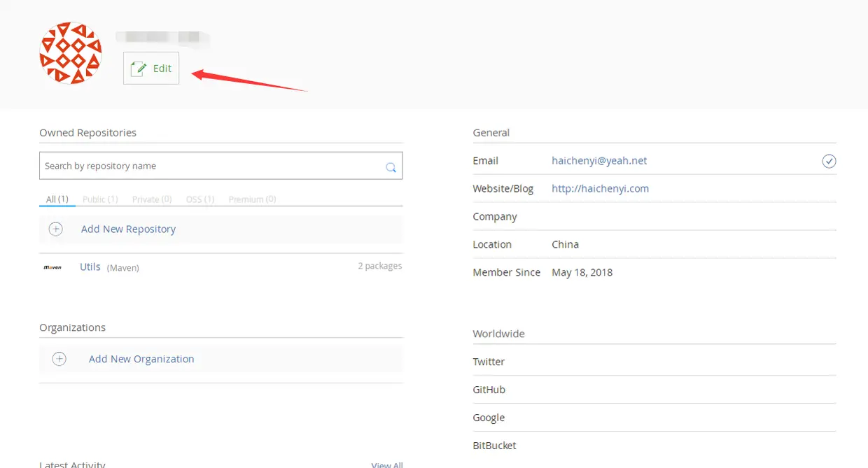
Task: Click the pencil icon in Edit button
Action: pyautogui.click(x=139, y=68)
